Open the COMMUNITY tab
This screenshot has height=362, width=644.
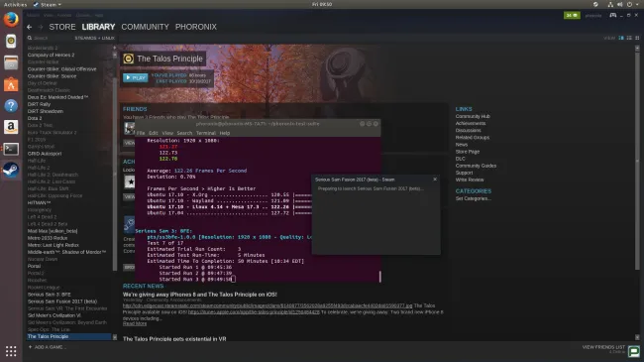pos(145,27)
